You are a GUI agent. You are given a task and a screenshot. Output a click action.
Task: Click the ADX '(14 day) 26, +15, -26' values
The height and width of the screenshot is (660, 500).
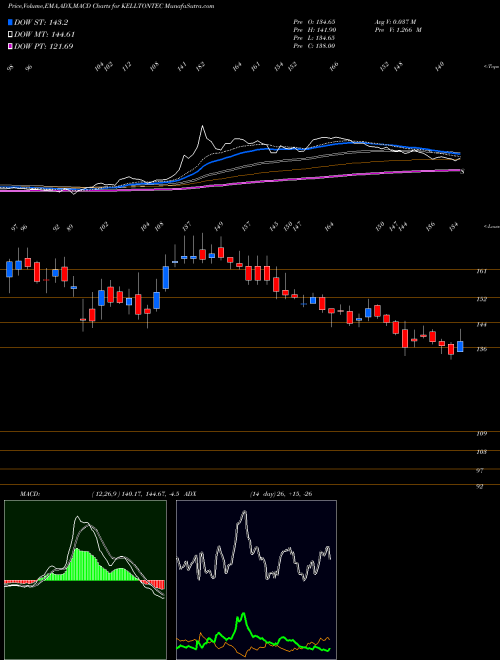pyautogui.click(x=281, y=494)
